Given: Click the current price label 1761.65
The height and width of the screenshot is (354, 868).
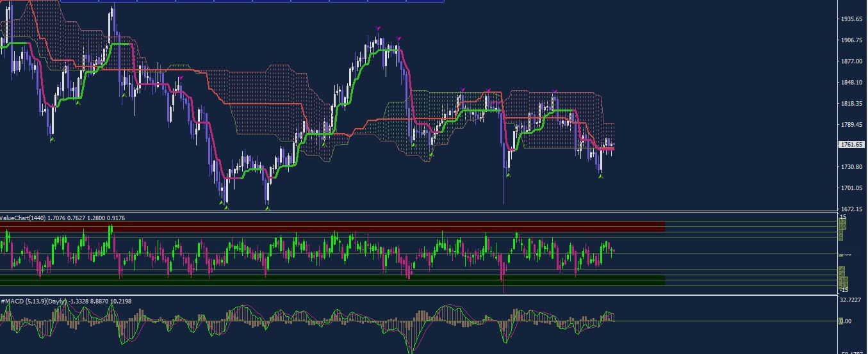Looking at the screenshot, I should coord(851,145).
